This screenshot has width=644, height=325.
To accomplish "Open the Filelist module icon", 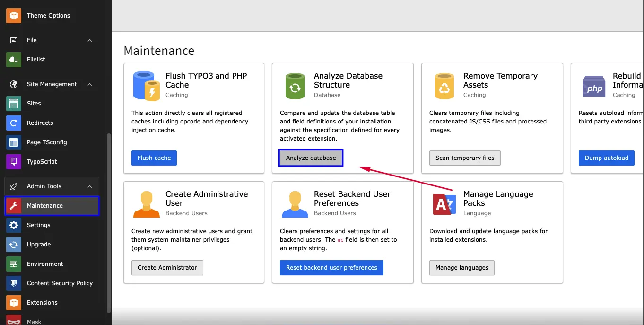I will 14,60.
